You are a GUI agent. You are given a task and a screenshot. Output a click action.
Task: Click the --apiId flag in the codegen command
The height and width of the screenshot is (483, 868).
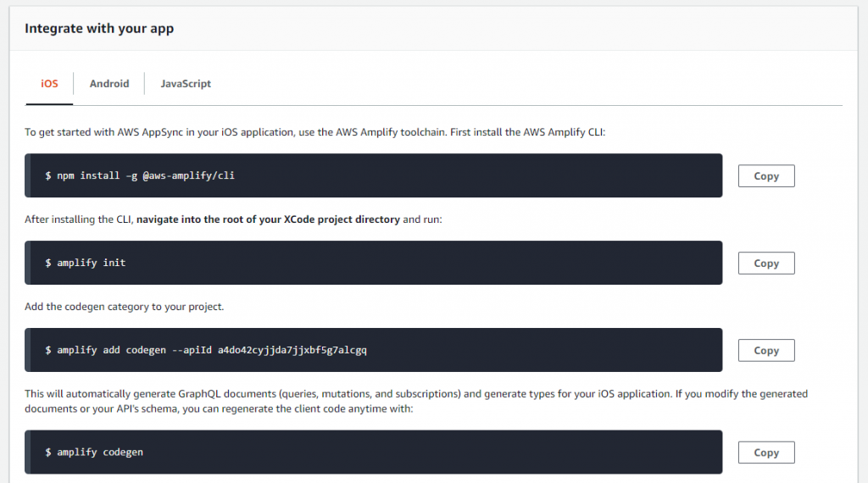(x=192, y=350)
